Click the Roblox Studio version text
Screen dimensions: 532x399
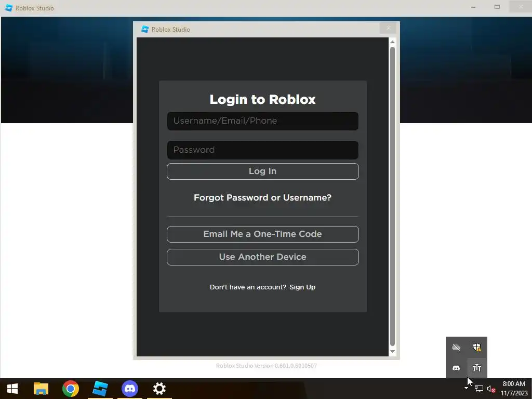pyautogui.click(x=267, y=366)
